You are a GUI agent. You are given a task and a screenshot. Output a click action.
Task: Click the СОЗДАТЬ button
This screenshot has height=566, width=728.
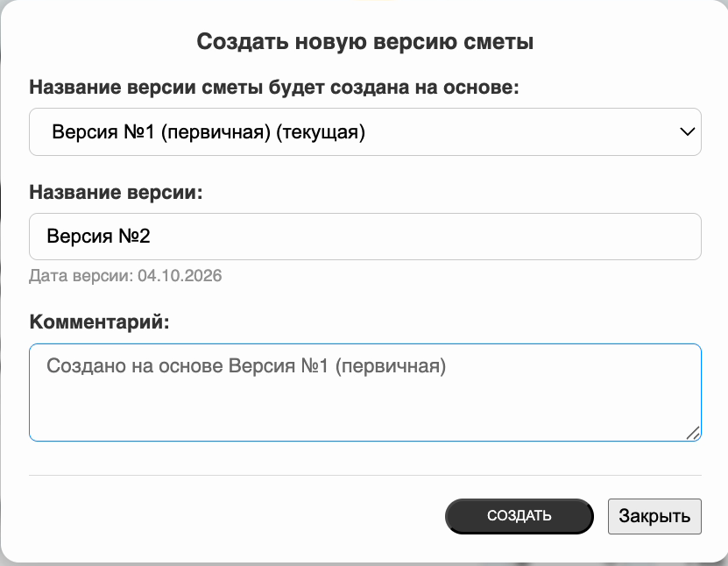pyautogui.click(x=519, y=516)
